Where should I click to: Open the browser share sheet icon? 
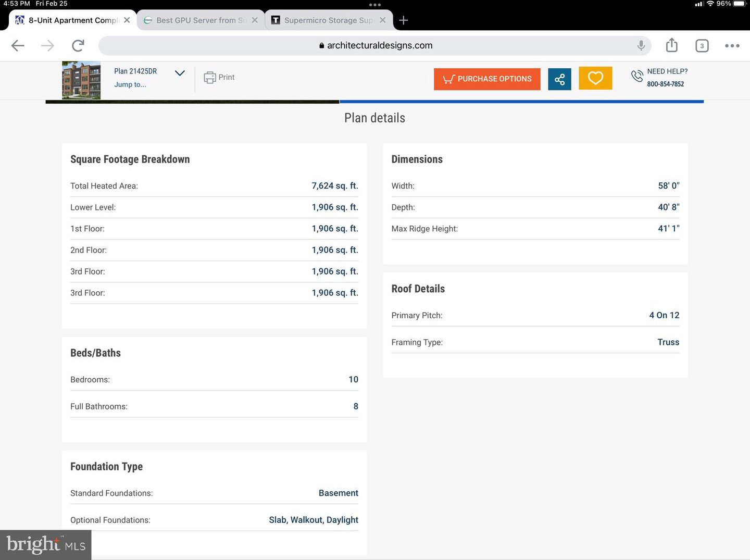point(671,46)
